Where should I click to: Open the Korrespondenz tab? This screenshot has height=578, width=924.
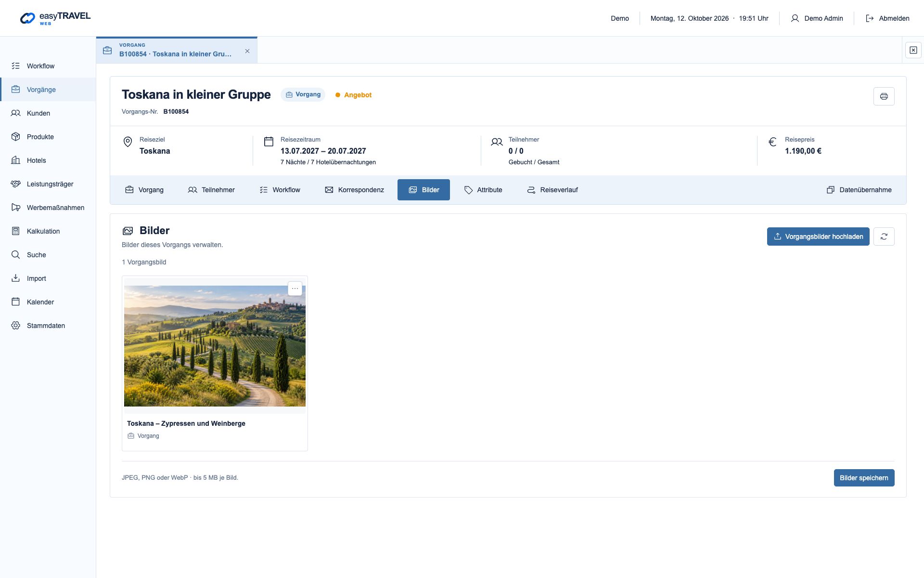pyautogui.click(x=355, y=190)
